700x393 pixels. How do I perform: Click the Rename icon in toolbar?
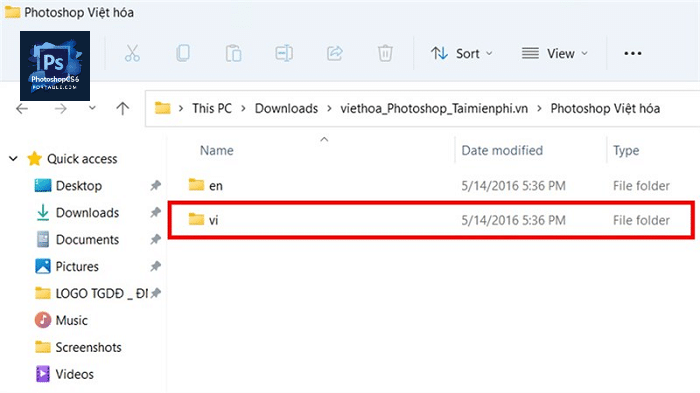tap(284, 53)
